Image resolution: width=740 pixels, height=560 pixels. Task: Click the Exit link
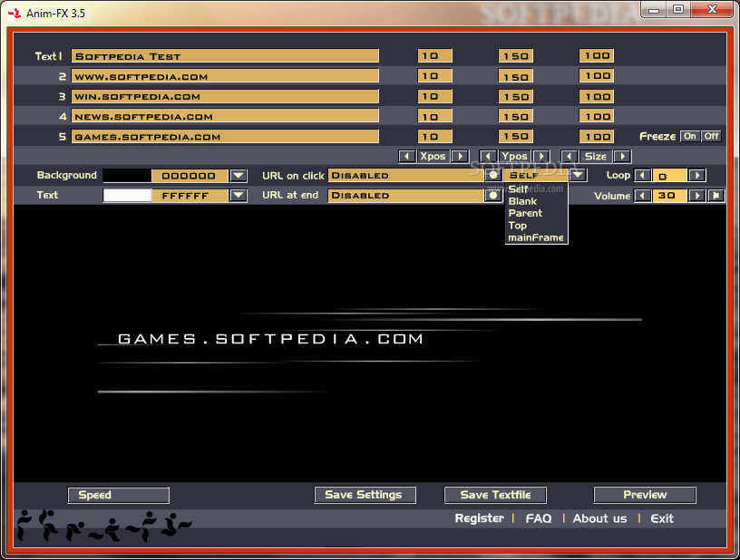point(662,518)
